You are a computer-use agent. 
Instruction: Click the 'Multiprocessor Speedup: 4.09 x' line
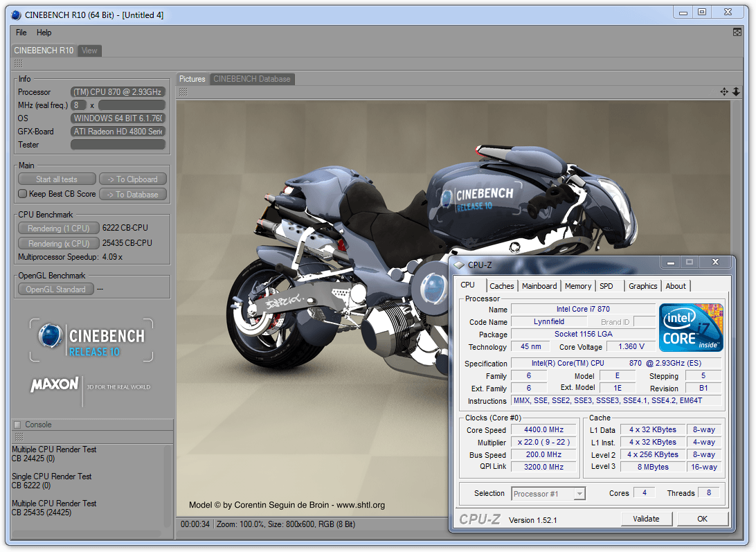[x=71, y=257]
